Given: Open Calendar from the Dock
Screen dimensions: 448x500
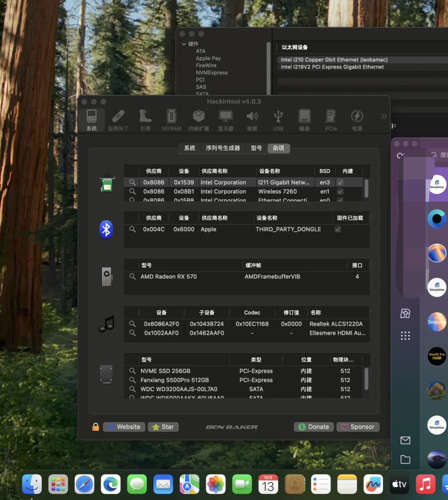Looking at the screenshot, I should tap(268, 484).
